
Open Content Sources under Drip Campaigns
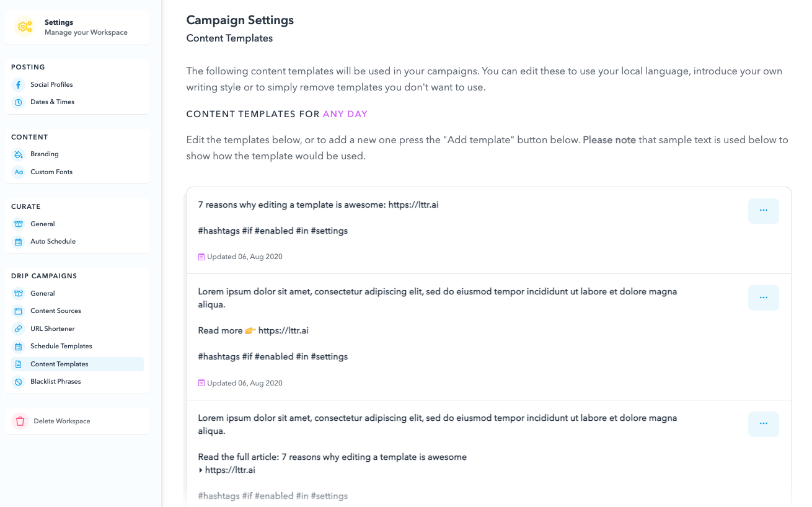[56, 311]
